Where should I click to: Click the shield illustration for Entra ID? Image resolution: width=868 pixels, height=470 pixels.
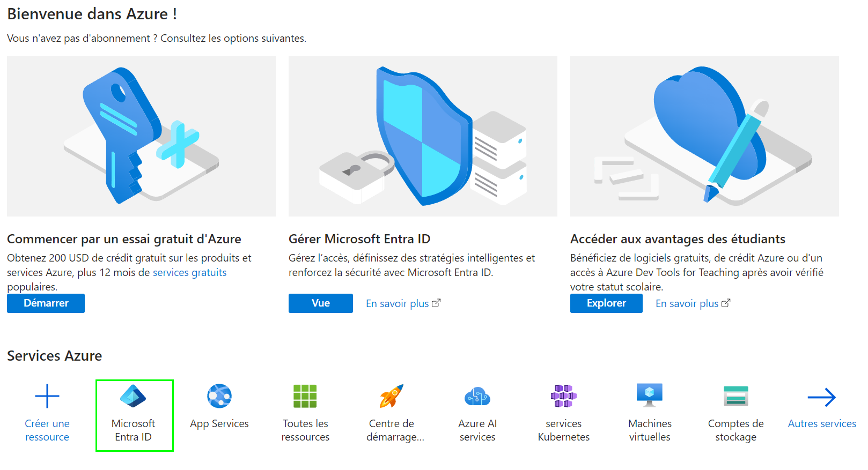click(423, 136)
